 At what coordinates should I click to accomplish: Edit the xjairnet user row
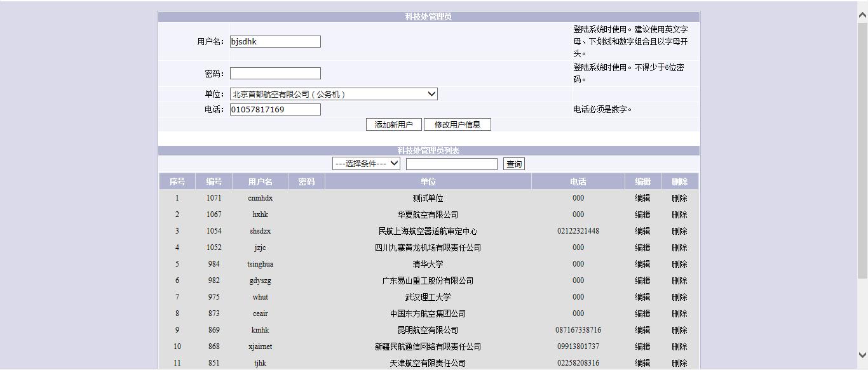click(642, 347)
